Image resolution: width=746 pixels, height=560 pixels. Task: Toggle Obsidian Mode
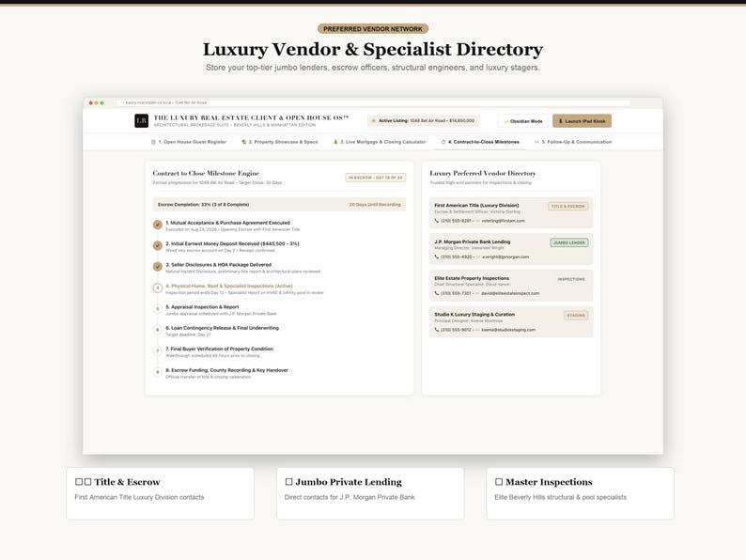coord(523,121)
